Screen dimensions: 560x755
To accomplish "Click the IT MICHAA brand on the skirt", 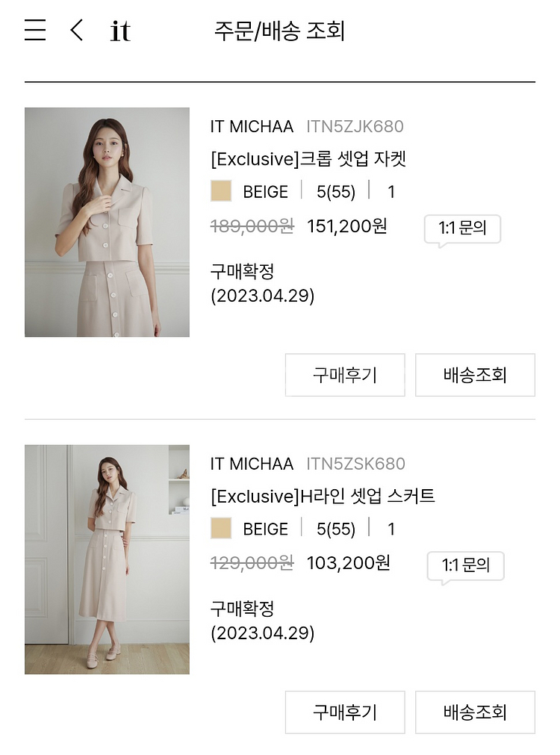I will 252,464.
